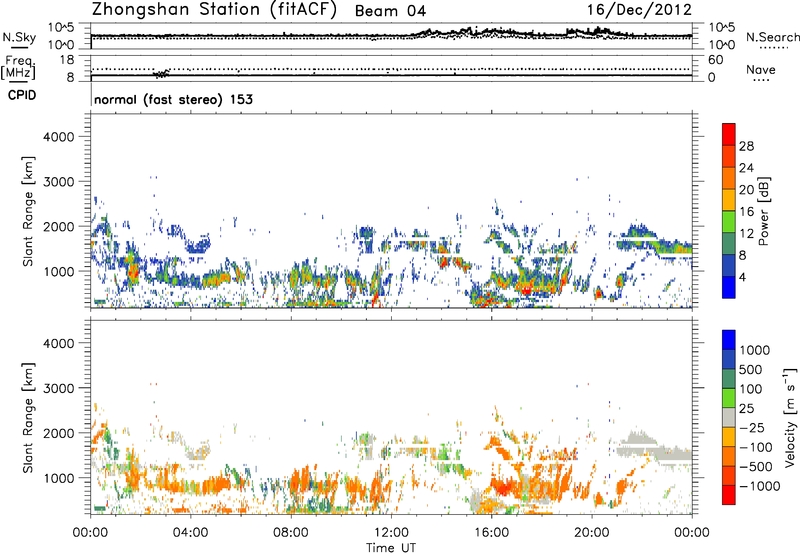Click the "16:00" time axis tick
The width and height of the screenshot is (800, 554).
(491, 533)
